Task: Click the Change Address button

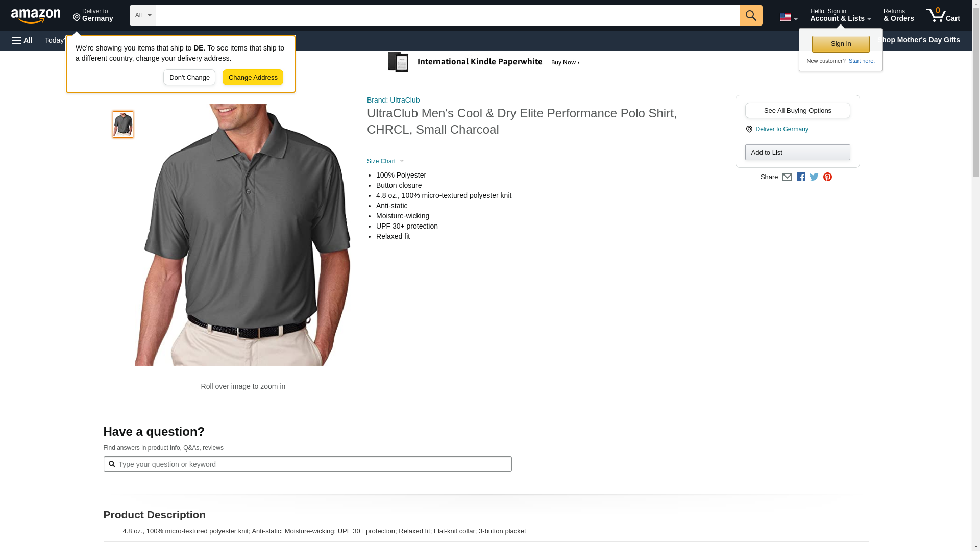Action: [253, 78]
